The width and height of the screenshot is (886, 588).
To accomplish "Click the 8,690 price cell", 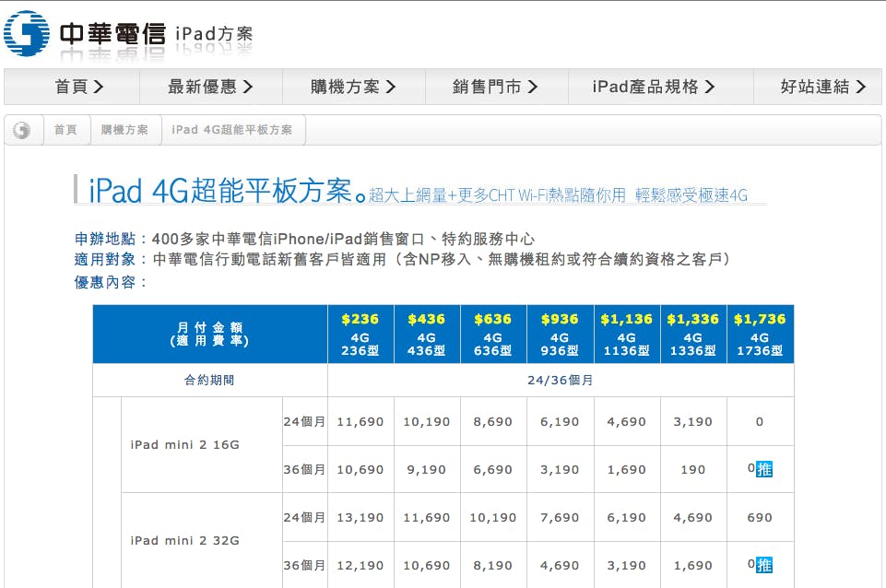I will 493,422.
